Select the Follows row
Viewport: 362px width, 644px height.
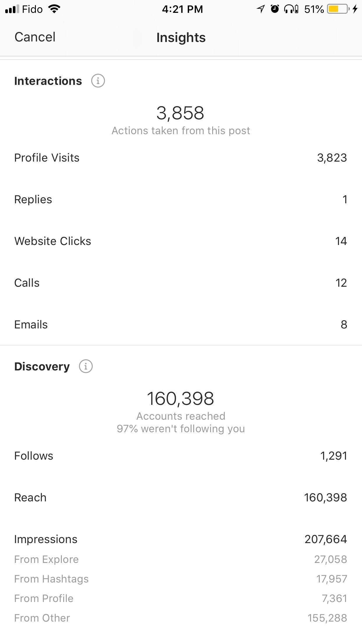[x=181, y=456]
